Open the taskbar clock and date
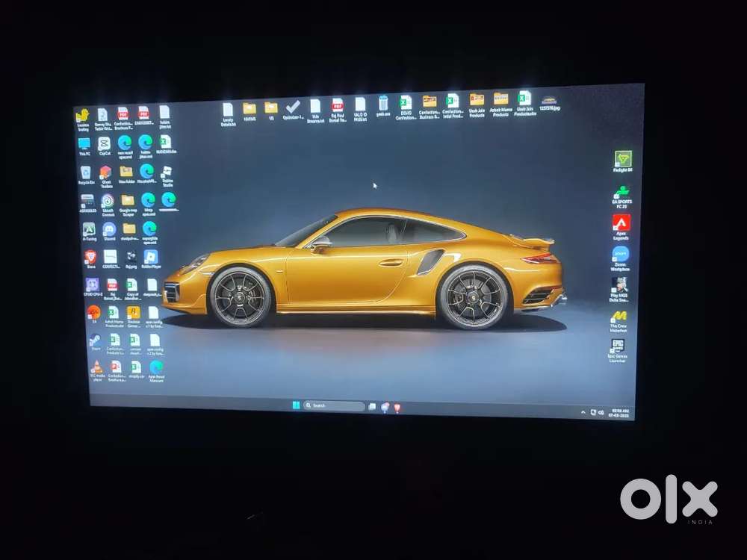Screen dimensions: 747x560 [x=621, y=413]
